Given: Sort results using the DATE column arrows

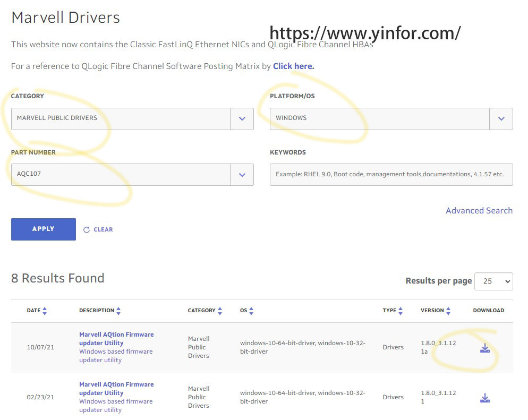Looking at the screenshot, I should 45,310.
